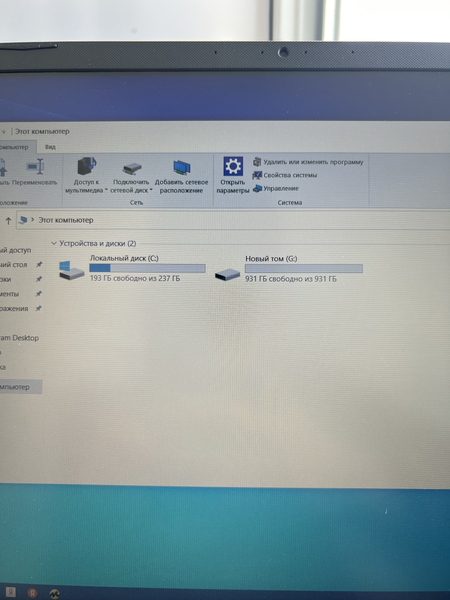Select the Новый том (G:) drive

pyautogui.click(x=288, y=269)
